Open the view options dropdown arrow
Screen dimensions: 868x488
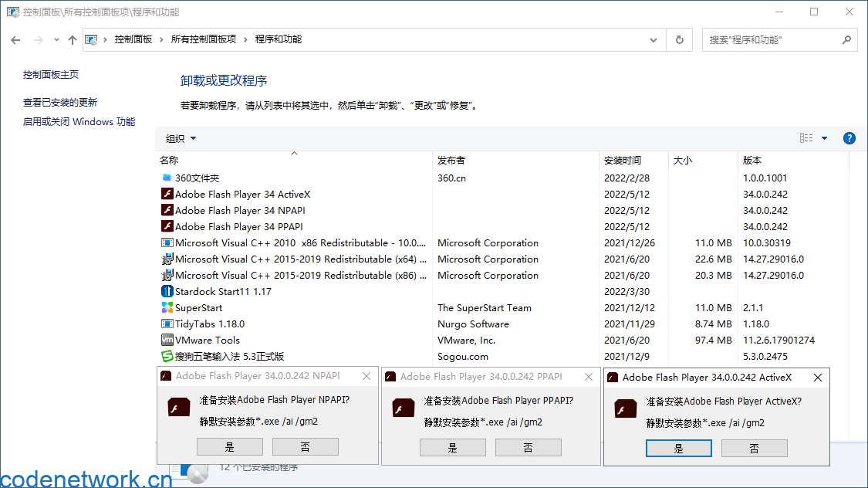click(824, 138)
